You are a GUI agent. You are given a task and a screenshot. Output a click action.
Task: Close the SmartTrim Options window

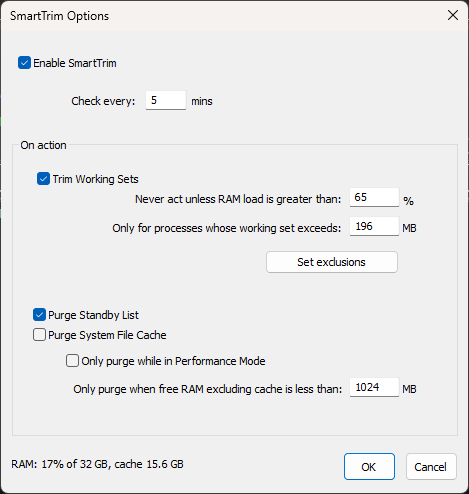click(x=453, y=15)
